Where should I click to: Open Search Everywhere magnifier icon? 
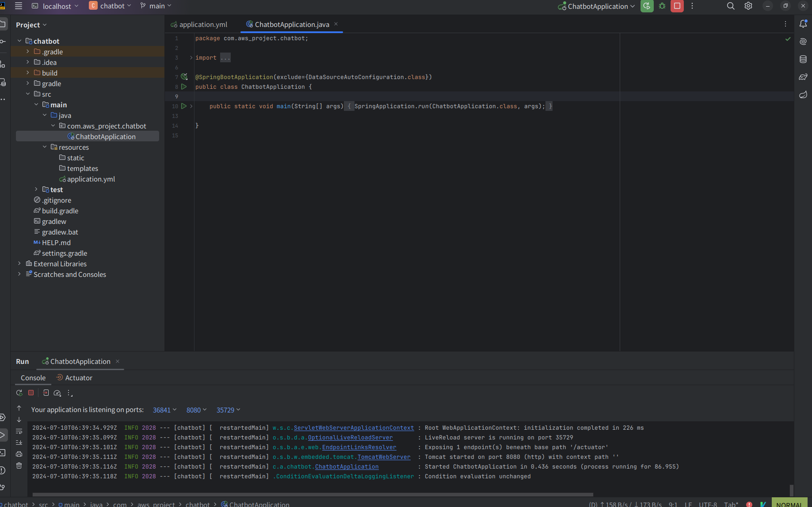(731, 6)
